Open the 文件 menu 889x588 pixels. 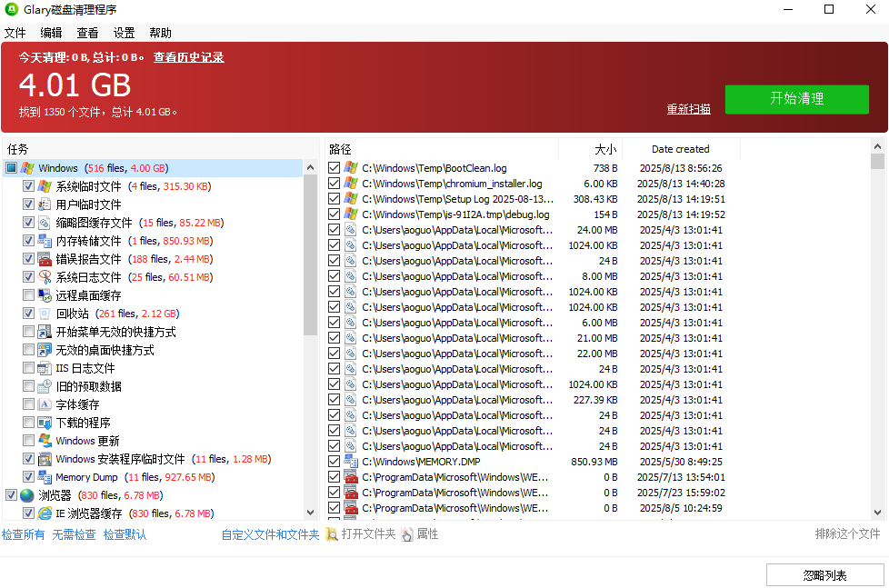click(x=15, y=33)
